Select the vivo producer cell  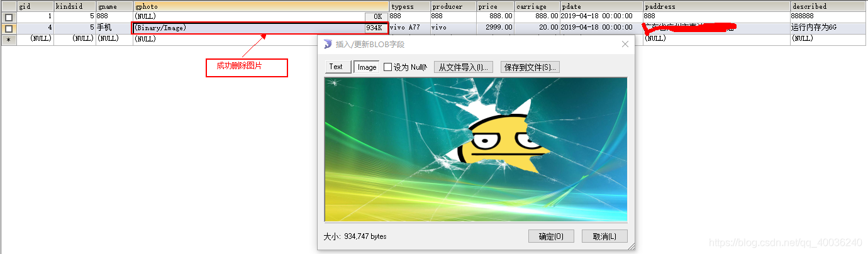pyautogui.click(x=453, y=28)
